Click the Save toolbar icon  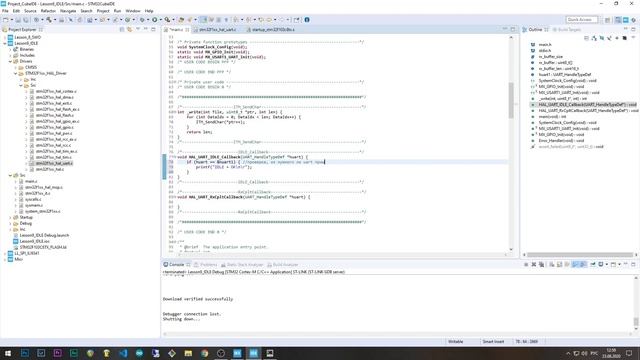(x=18, y=20)
